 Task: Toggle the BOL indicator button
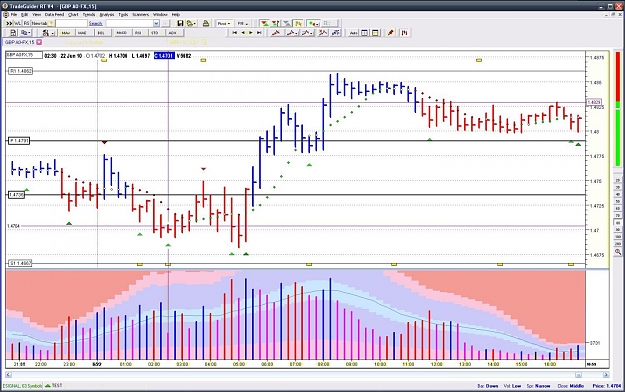point(101,33)
